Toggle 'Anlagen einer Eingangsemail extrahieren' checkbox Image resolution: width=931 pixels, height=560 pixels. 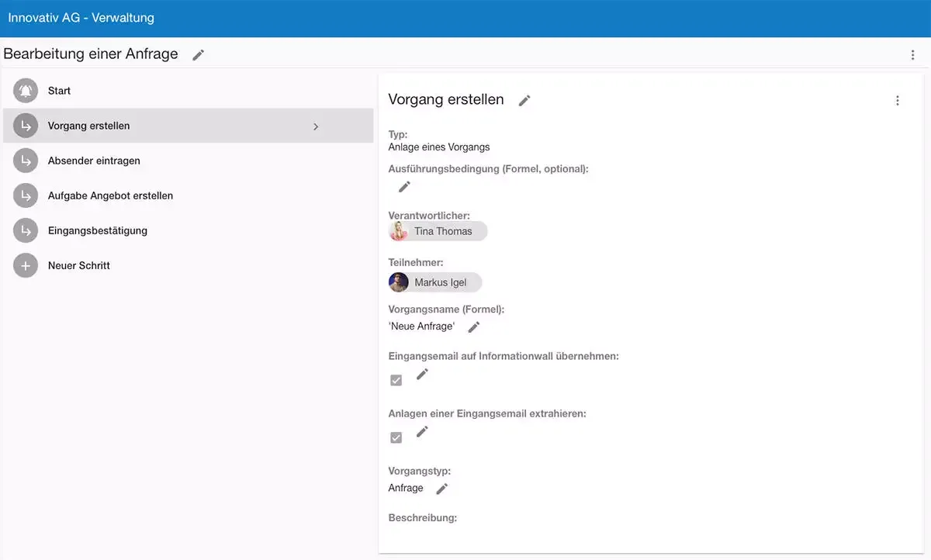click(396, 438)
